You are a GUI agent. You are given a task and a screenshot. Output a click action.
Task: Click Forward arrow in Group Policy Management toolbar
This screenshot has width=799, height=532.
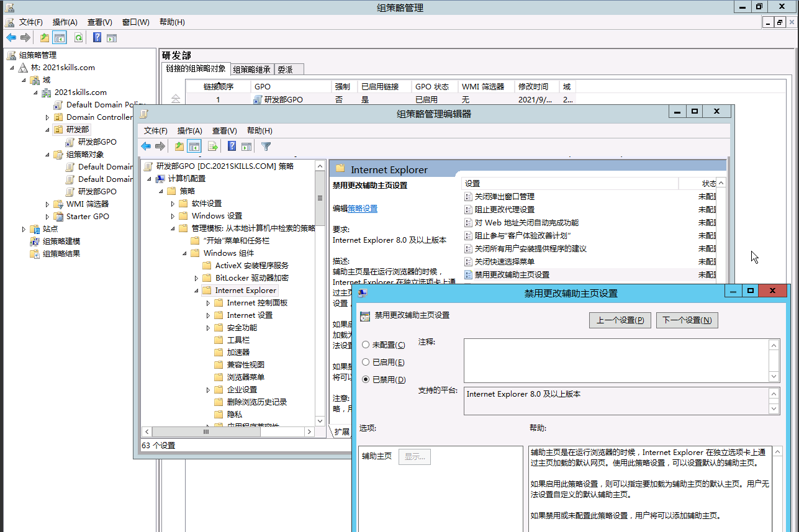coord(25,37)
